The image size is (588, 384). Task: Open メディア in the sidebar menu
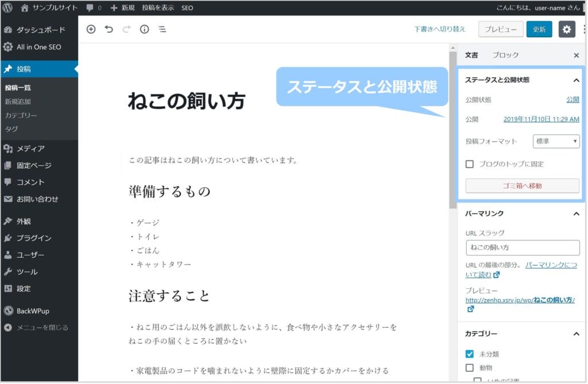(x=30, y=149)
